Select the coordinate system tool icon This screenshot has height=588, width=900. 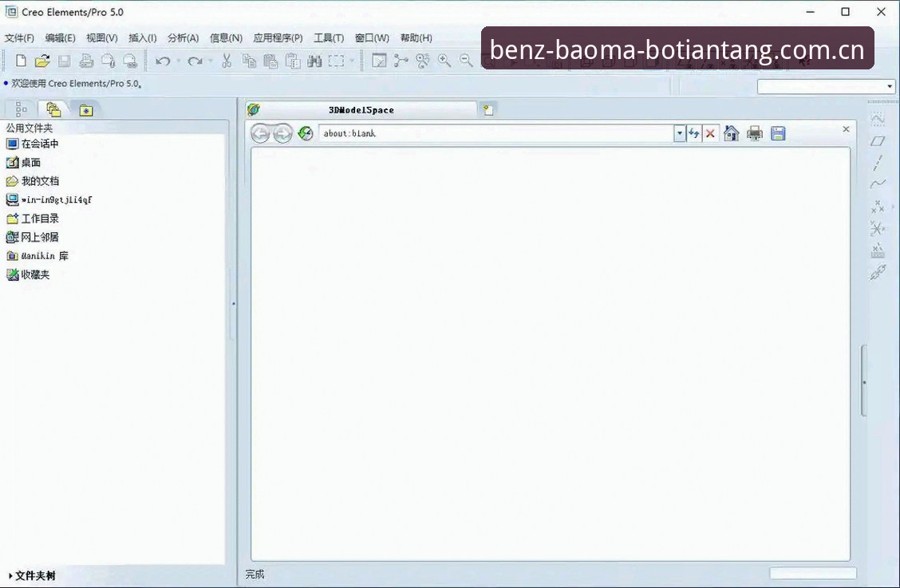878,228
